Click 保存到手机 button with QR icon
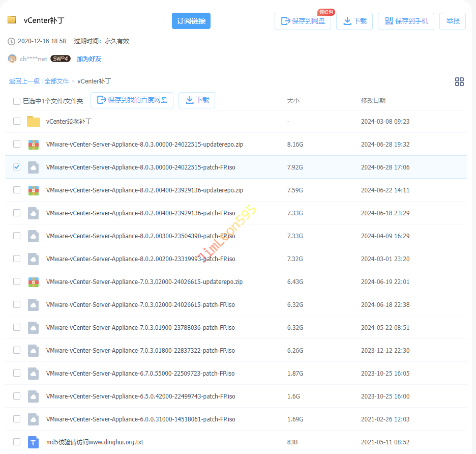 tap(406, 21)
